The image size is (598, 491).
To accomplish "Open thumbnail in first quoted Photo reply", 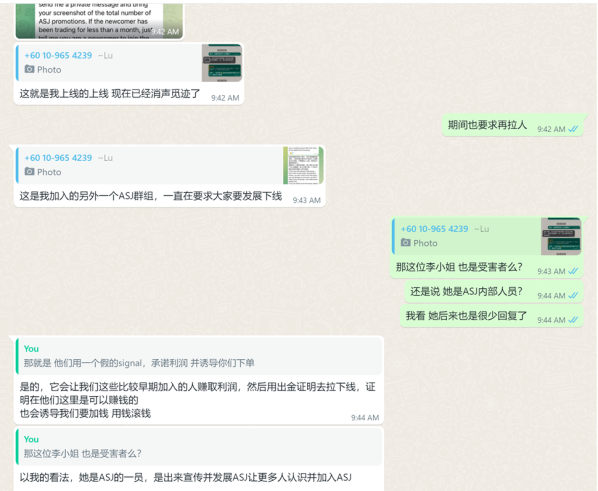I will [x=222, y=63].
